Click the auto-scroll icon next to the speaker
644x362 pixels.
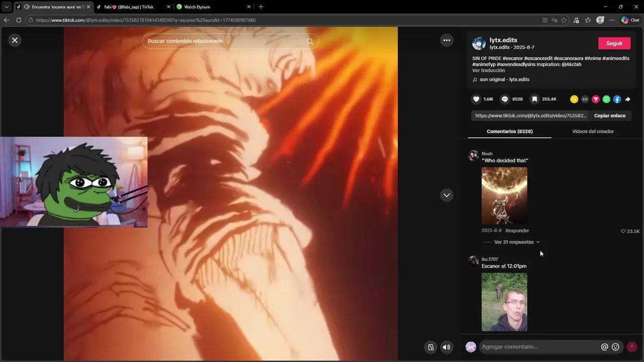(431, 347)
